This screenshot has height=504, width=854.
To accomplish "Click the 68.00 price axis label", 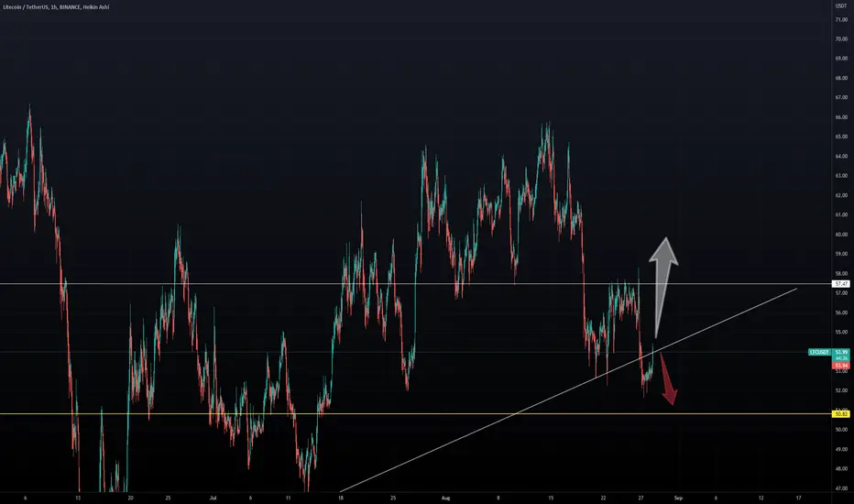I will pos(841,79).
